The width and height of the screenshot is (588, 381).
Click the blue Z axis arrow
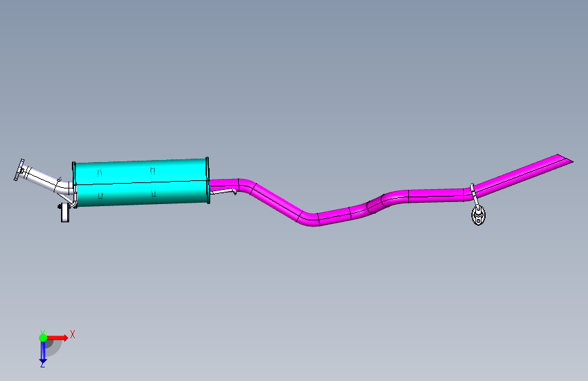click(43, 353)
